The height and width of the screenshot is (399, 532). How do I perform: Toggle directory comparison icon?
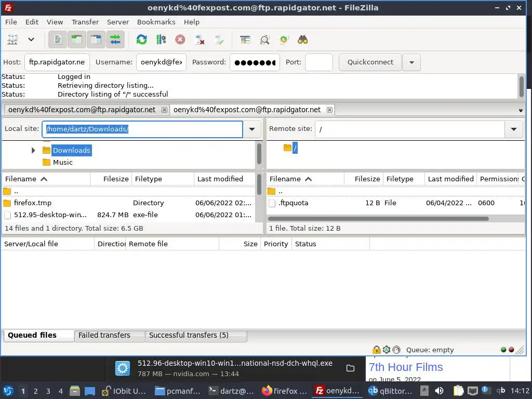(x=264, y=39)
